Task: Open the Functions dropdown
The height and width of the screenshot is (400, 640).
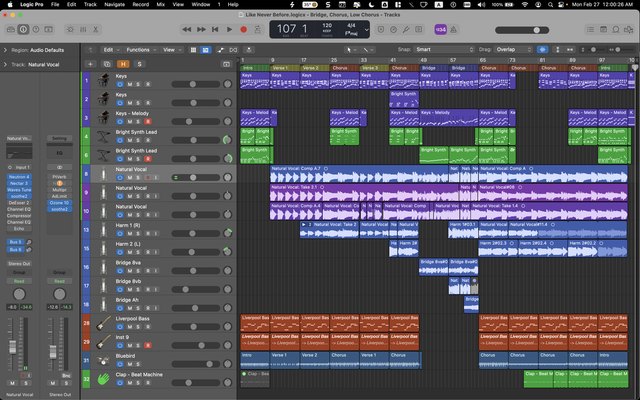Action: point(141,50)
